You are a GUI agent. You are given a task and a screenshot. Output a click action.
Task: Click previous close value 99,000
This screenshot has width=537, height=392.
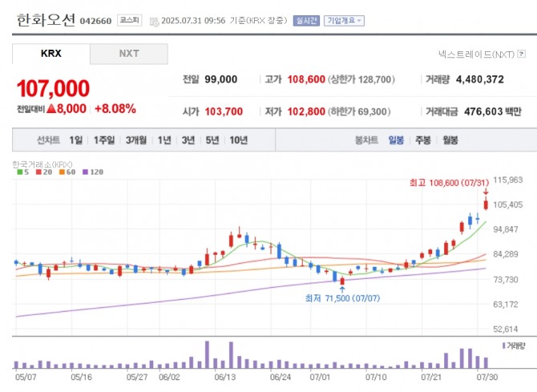pos(221,79)
